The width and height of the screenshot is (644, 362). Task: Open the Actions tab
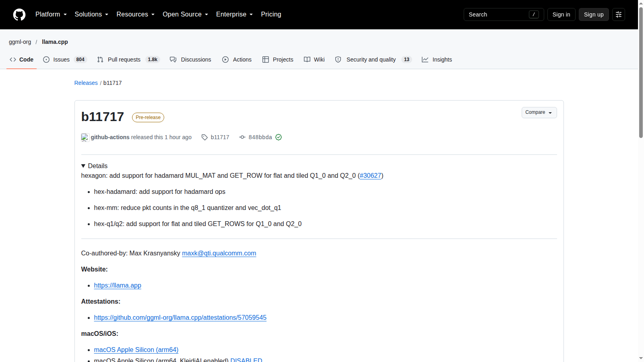[x=237, y=60]
